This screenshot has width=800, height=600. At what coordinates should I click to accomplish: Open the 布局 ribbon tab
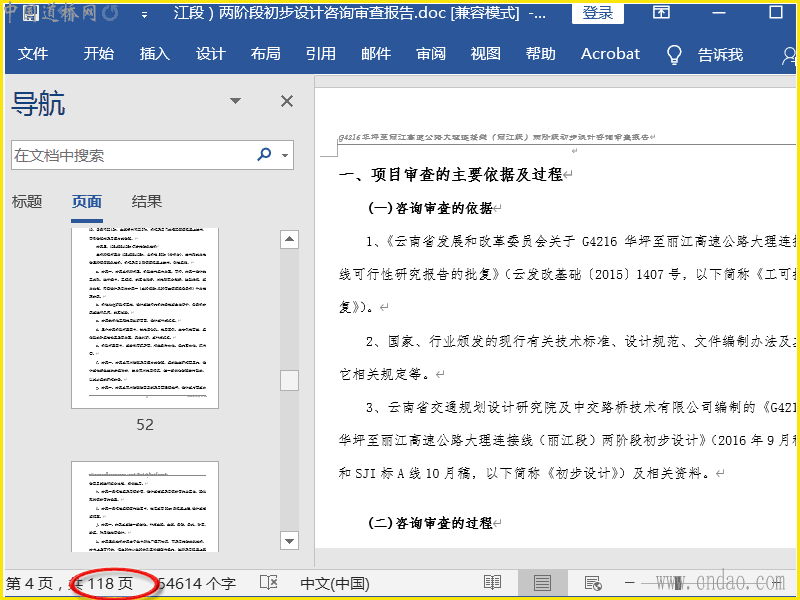[x=265, y=54]
